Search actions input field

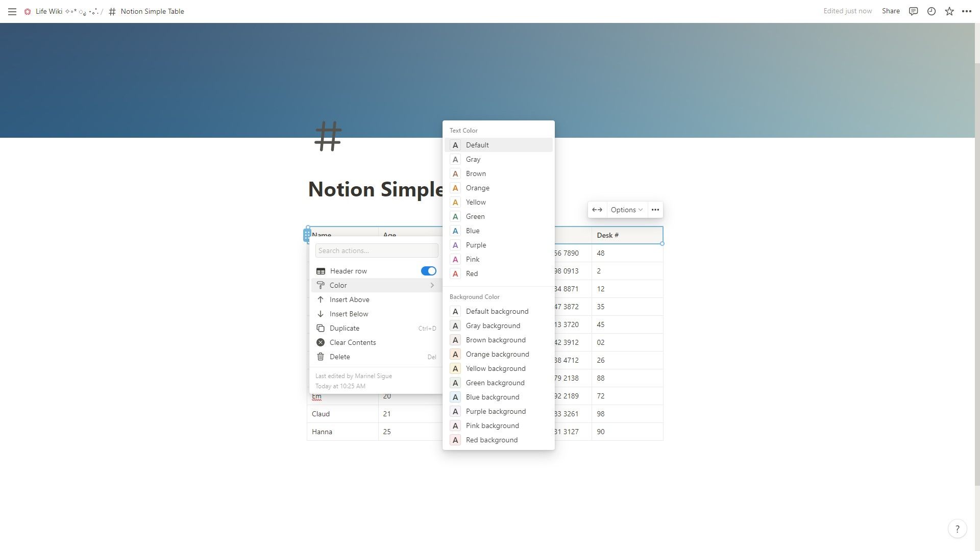point(376,249)
